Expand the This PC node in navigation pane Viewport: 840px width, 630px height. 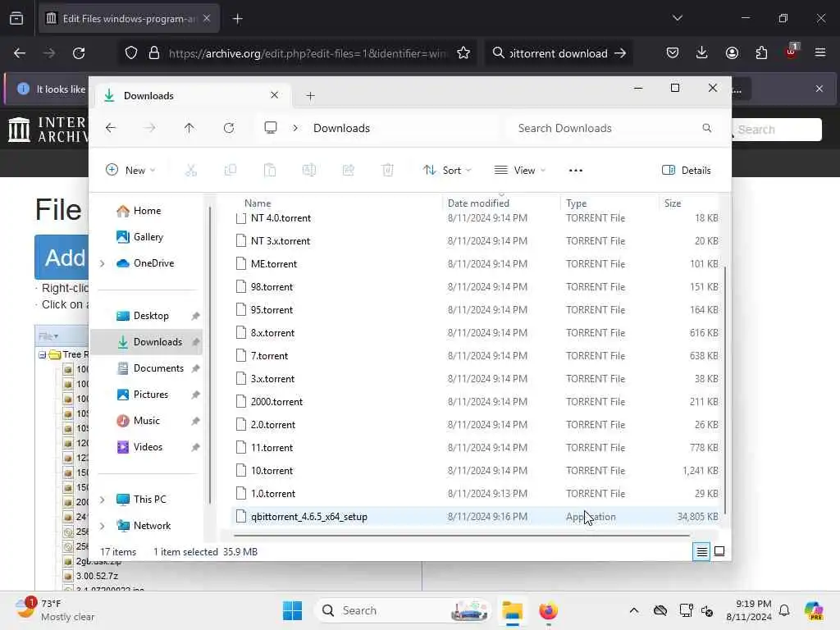(103, 500)
